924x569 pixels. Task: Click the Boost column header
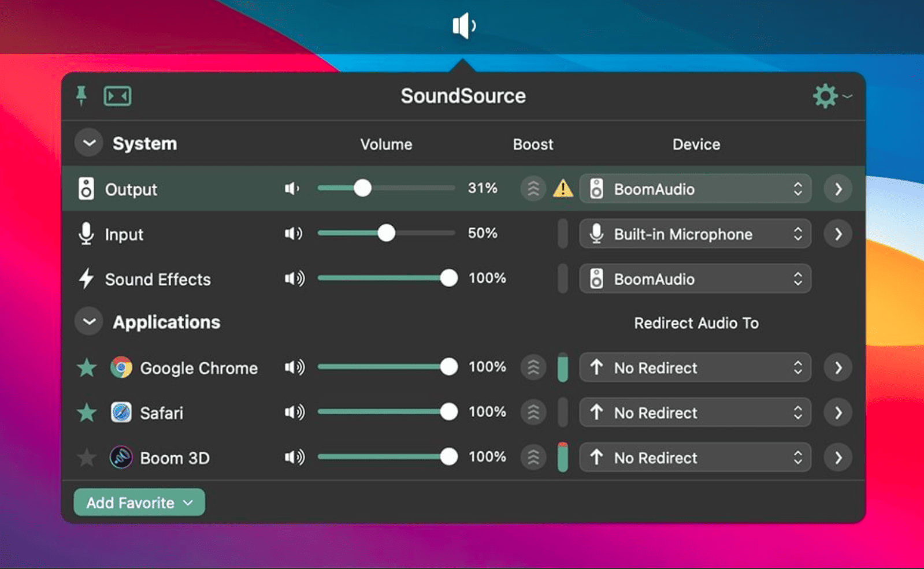[533, 144]
